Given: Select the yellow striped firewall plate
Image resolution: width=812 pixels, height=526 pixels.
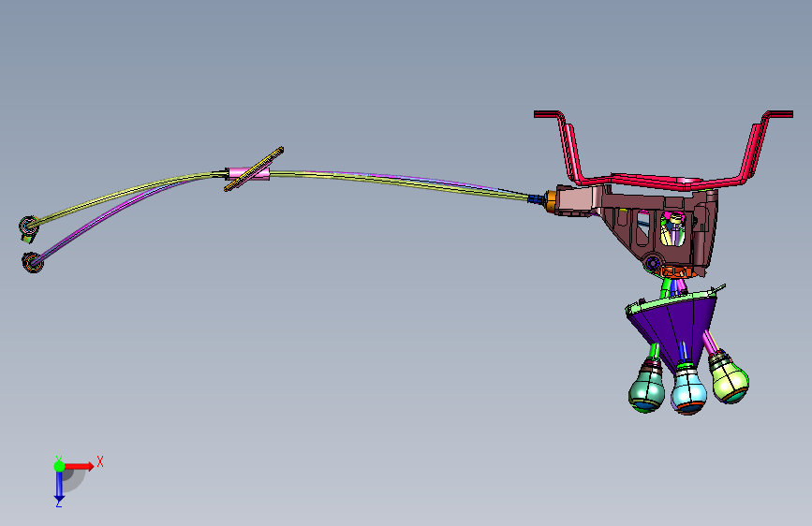Looking at the screenshot, I should pyautogui.click(x=254, y=169).
